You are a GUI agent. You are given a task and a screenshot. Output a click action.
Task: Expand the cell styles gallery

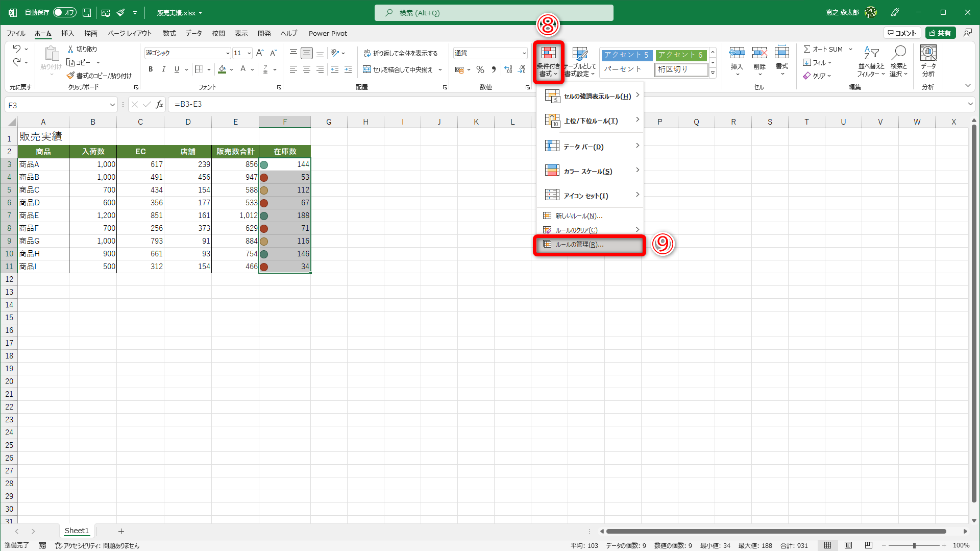(713, 74)
